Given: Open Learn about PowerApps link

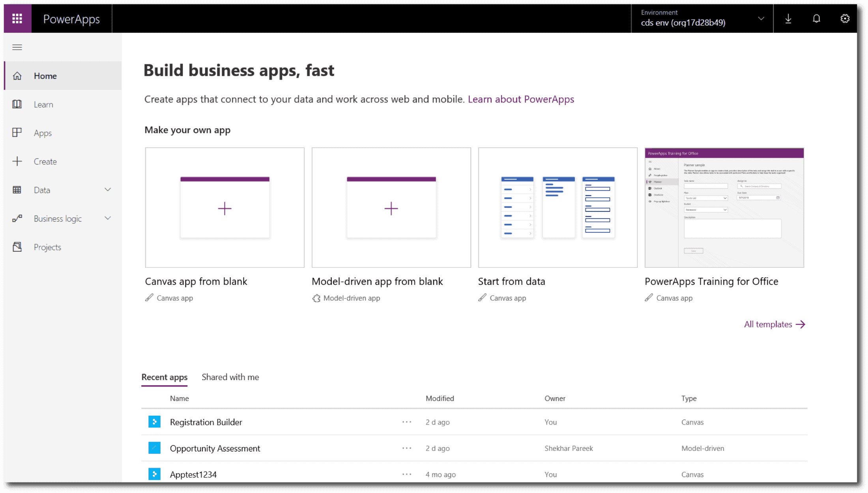Looking at the screenshot, I should (520, 98).
